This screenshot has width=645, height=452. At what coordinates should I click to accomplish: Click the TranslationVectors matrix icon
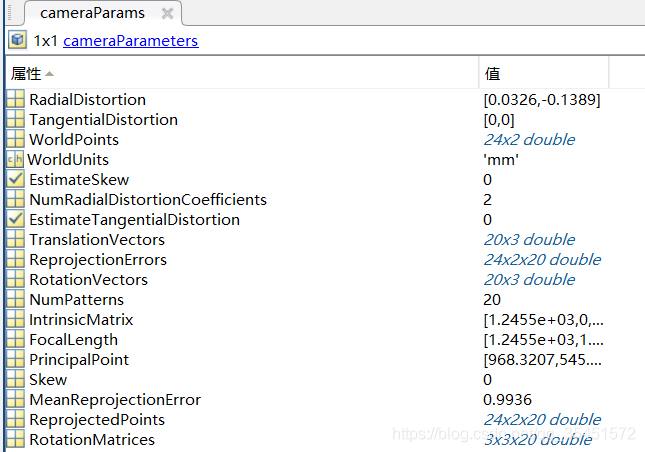click(15, 240)
